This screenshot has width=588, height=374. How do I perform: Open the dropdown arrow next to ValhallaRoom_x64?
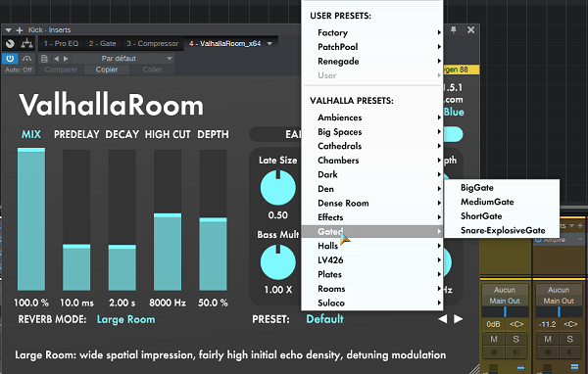point(269,44)
